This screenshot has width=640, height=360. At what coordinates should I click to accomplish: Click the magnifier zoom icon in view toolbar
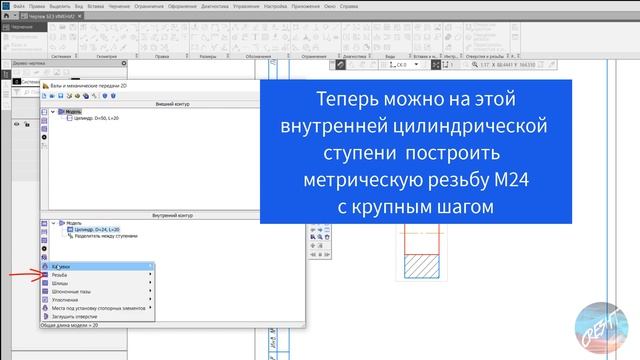click(475, 64)
